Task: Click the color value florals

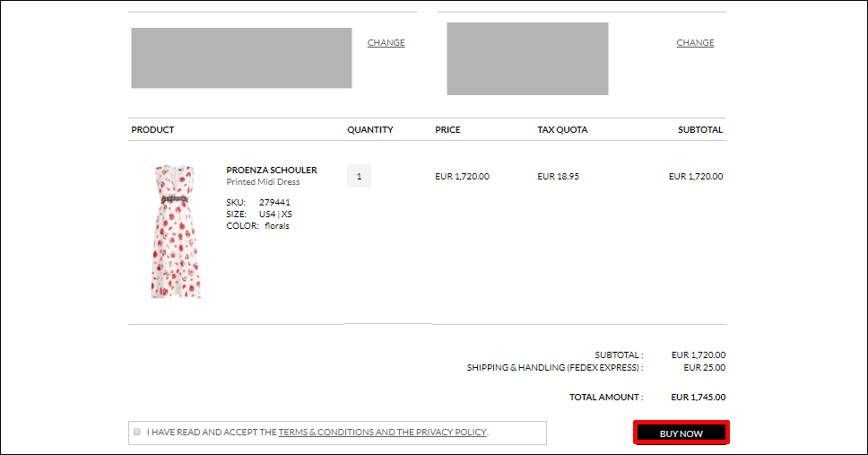Action: [277, 225]
